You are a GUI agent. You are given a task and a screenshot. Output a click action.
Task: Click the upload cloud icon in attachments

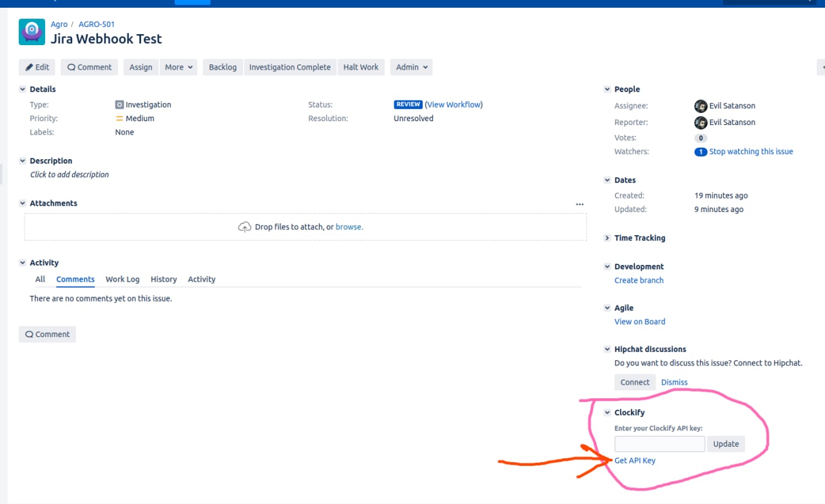click(245, 227)
